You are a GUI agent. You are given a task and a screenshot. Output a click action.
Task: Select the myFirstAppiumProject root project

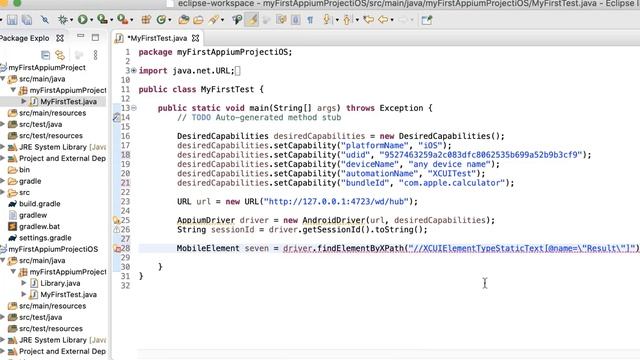tap(47, 67)
